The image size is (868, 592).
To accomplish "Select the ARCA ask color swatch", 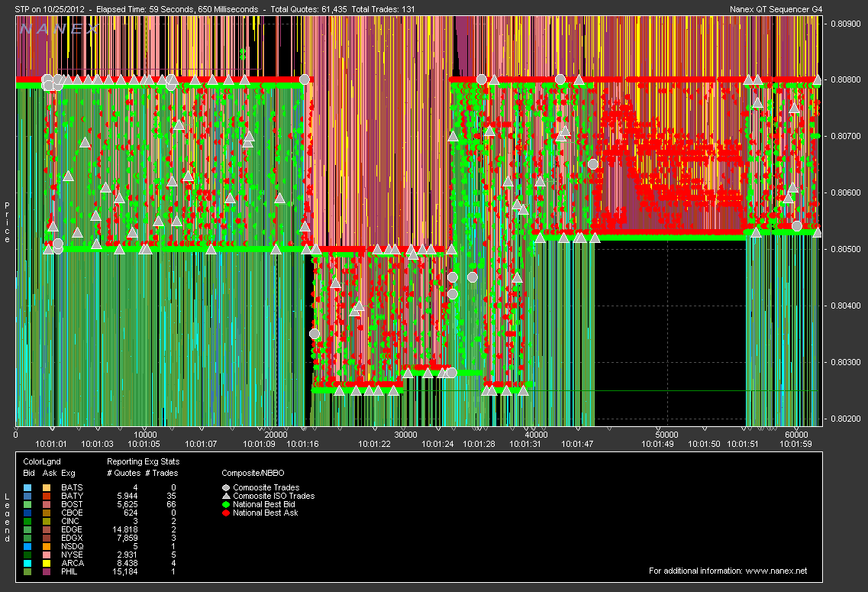I will pyautogui.click(x=47, y=563).
